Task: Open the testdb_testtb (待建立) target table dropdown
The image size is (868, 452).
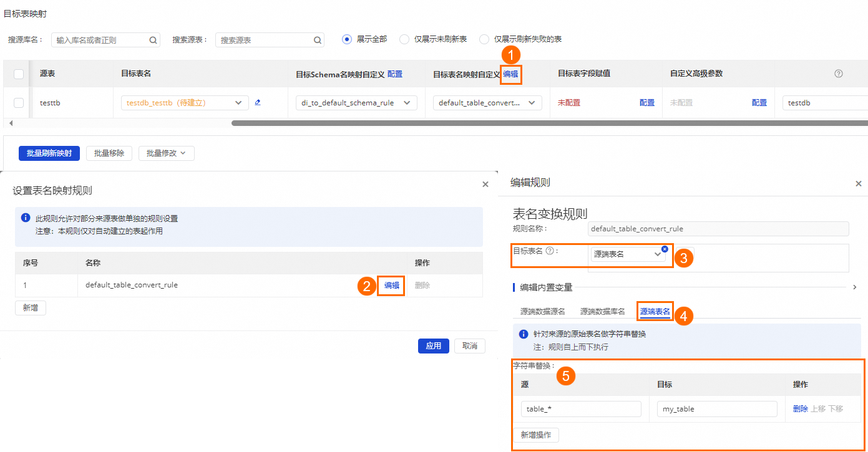Action: [185, 103]
